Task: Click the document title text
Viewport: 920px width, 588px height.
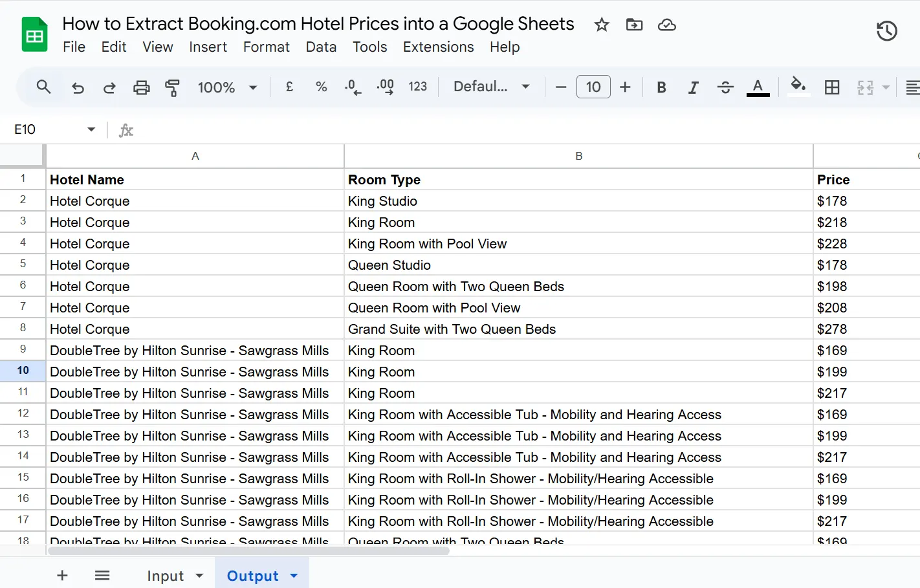Action: pyautogui.click(x=318, y=24)
